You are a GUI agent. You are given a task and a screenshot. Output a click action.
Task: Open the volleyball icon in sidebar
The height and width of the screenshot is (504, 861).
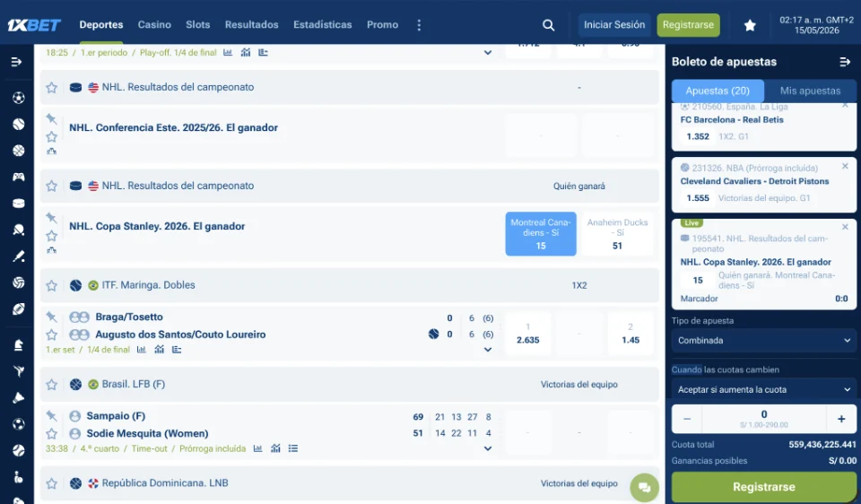pos(19,282)
